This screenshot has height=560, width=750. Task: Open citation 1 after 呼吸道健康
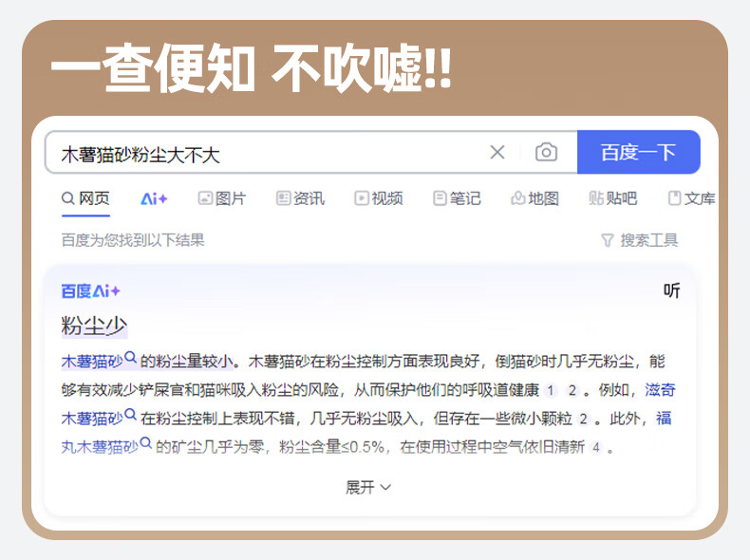(551, 391)
